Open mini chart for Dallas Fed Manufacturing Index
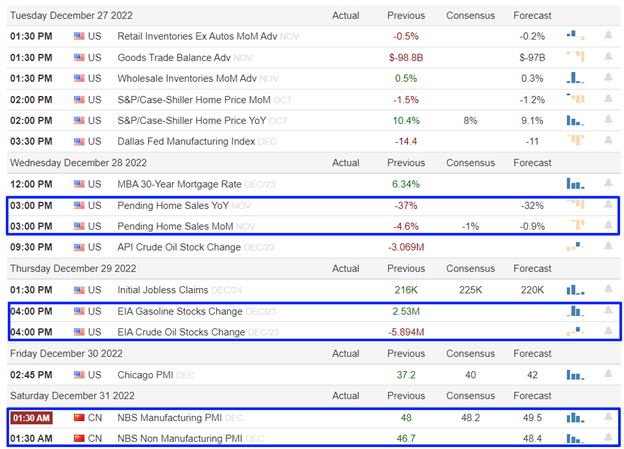The width and height of the screenshot is (624, 449). coord(575,141)
